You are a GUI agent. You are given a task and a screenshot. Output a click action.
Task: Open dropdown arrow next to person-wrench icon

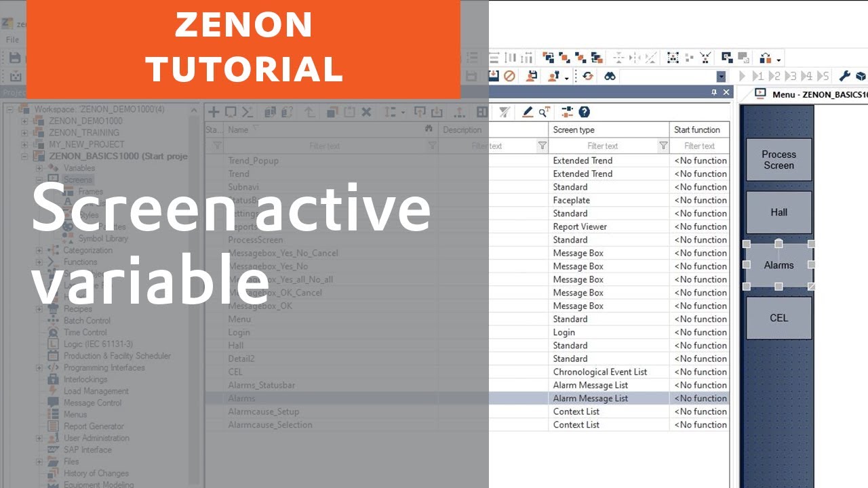tap(566, 78)
